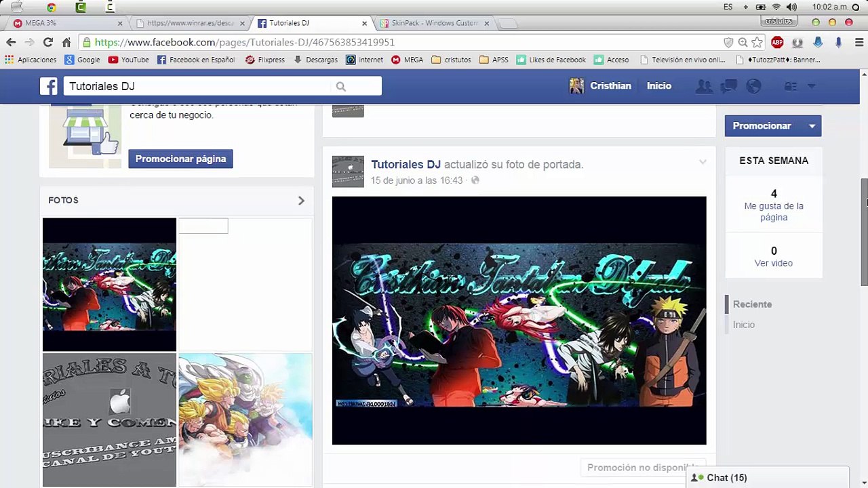Screen dimensions: 868x488
Task: Open the post timestamp 15 de junio
Action: [416, 180]
